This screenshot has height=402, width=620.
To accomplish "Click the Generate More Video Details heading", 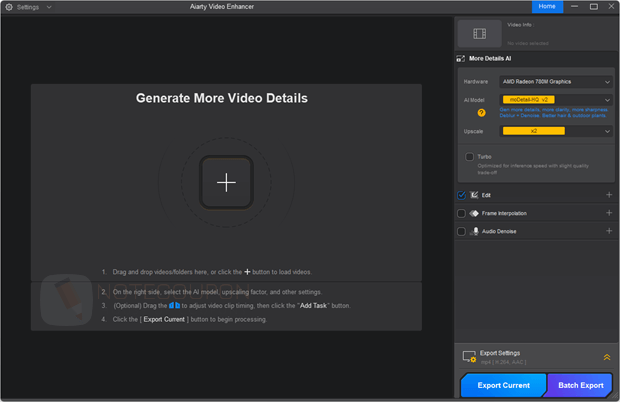I will coord(222,98).
